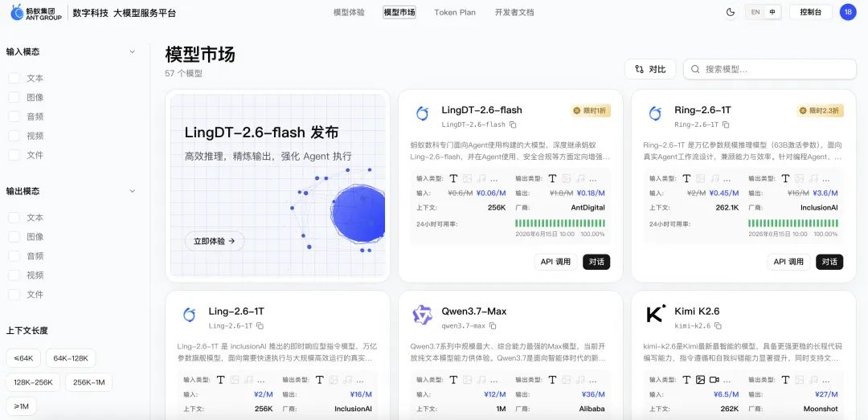Filter context length by ≥1M
This screenshot has width=868, height=420.
(21, 406)
